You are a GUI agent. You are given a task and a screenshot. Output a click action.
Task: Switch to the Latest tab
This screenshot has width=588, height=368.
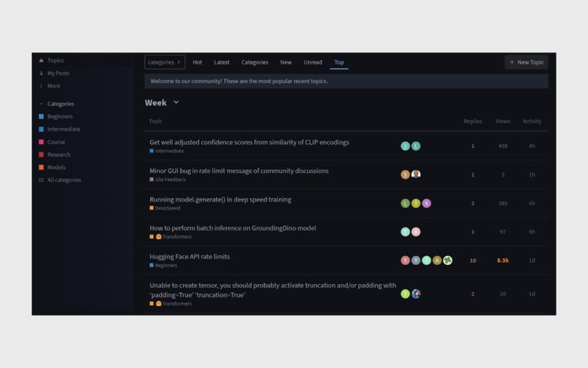click(221, 63)
